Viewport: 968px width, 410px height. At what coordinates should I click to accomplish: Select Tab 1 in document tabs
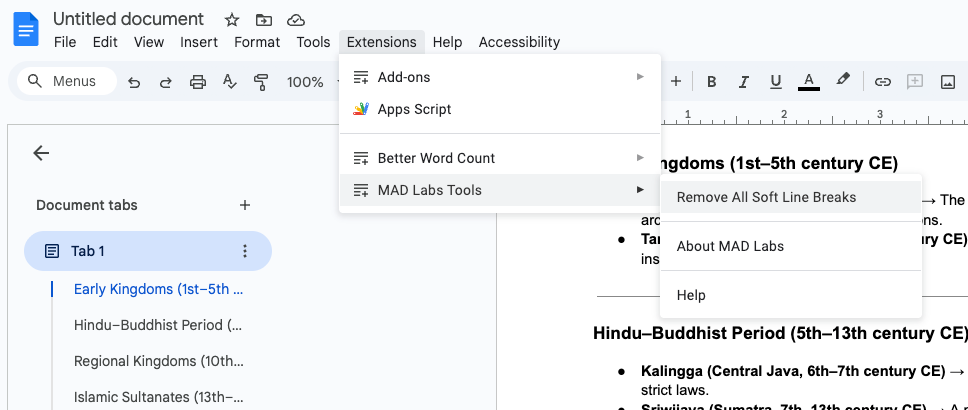click(x=148, y=251)
